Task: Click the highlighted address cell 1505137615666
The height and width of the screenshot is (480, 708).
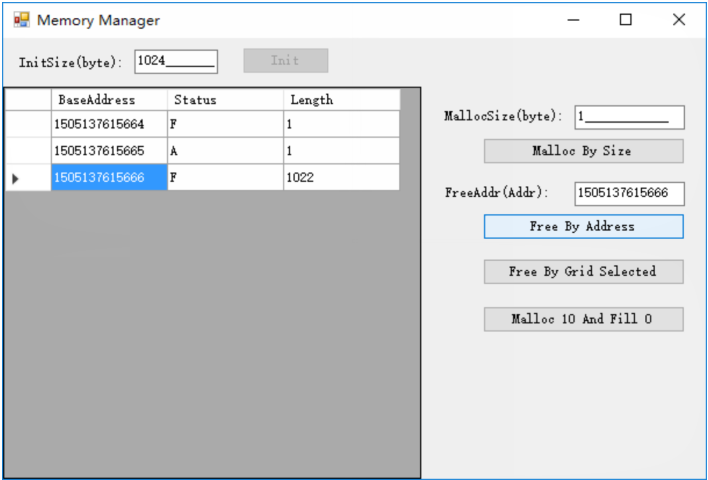Action: (x=109, y=177)
